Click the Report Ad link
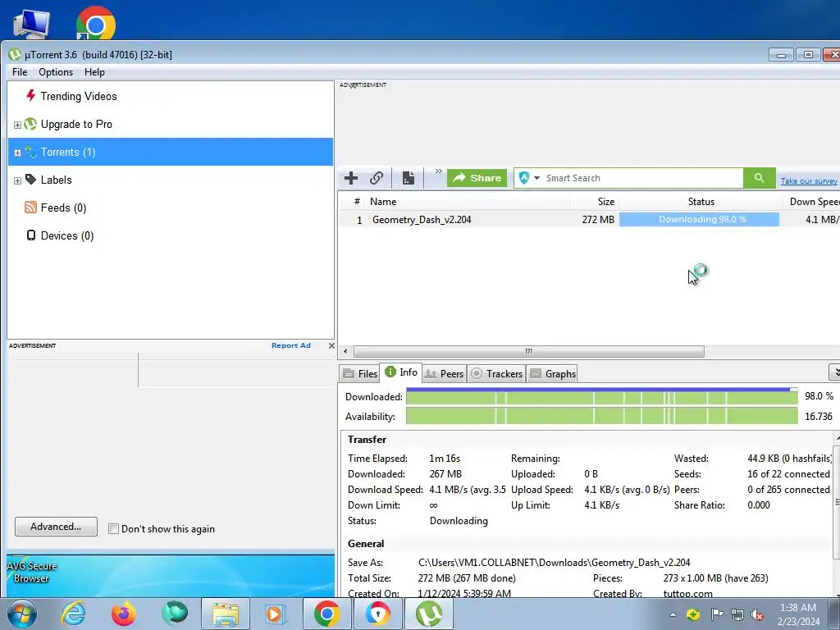Viewport: 840px width, 630px height. [x=291, y=345]
